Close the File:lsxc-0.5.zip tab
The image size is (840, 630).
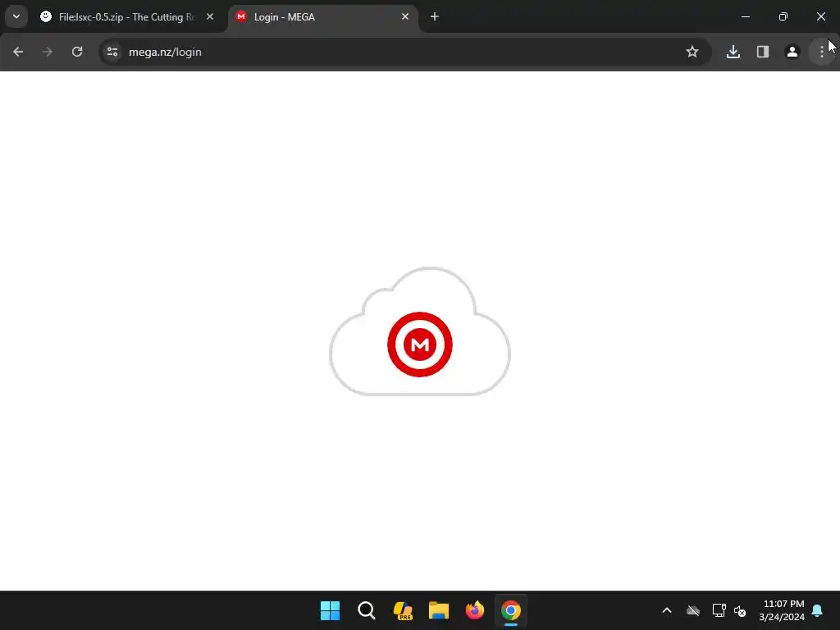click(x=210, y=16)
